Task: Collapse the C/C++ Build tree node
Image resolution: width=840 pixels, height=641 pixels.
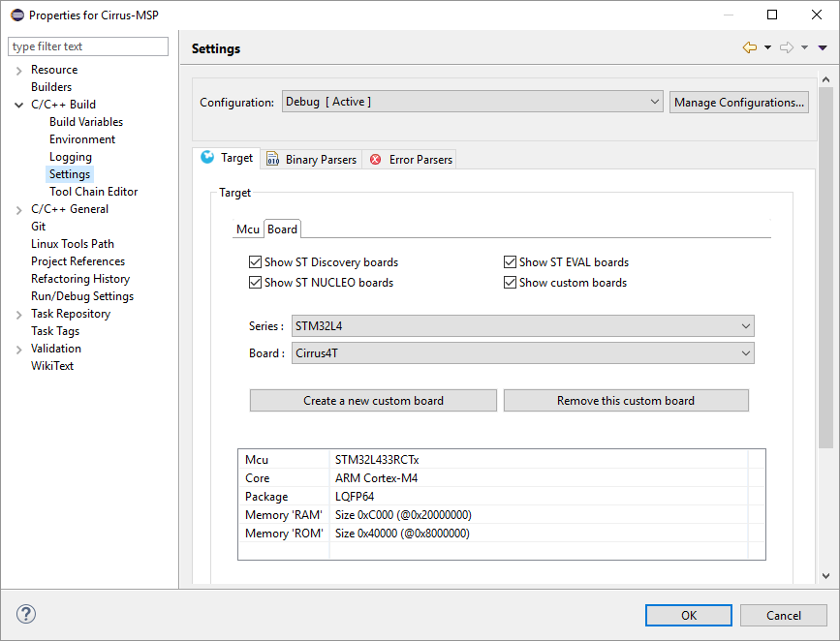Action: (18, 105)
